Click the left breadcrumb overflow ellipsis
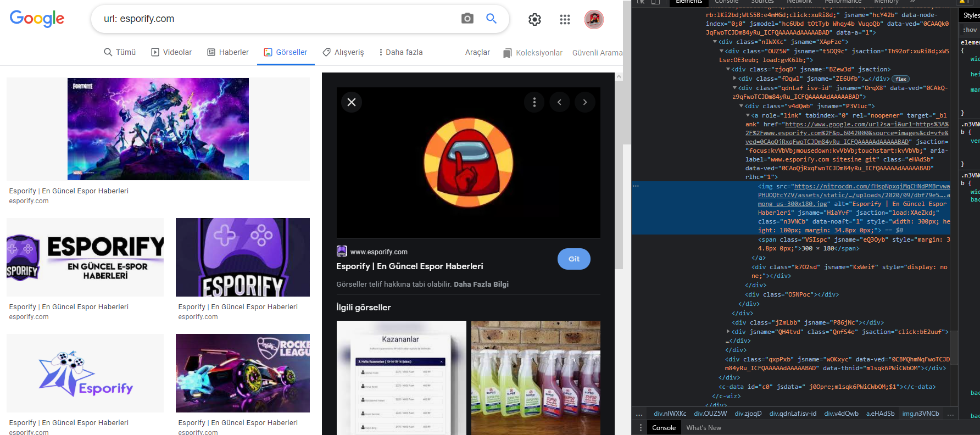The height and width of the screenshot is (435, 980). [639, 414]
